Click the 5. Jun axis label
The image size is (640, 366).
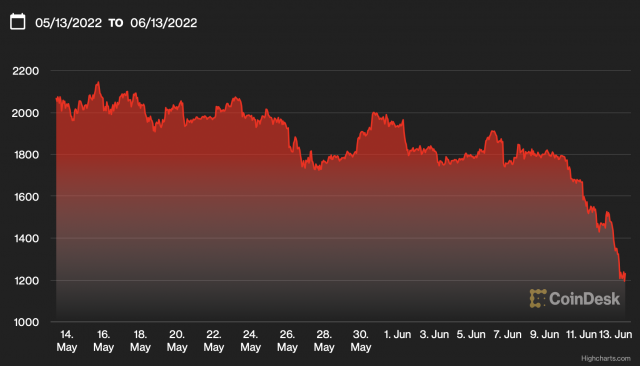pyautogui.click(x=471, y=335)
